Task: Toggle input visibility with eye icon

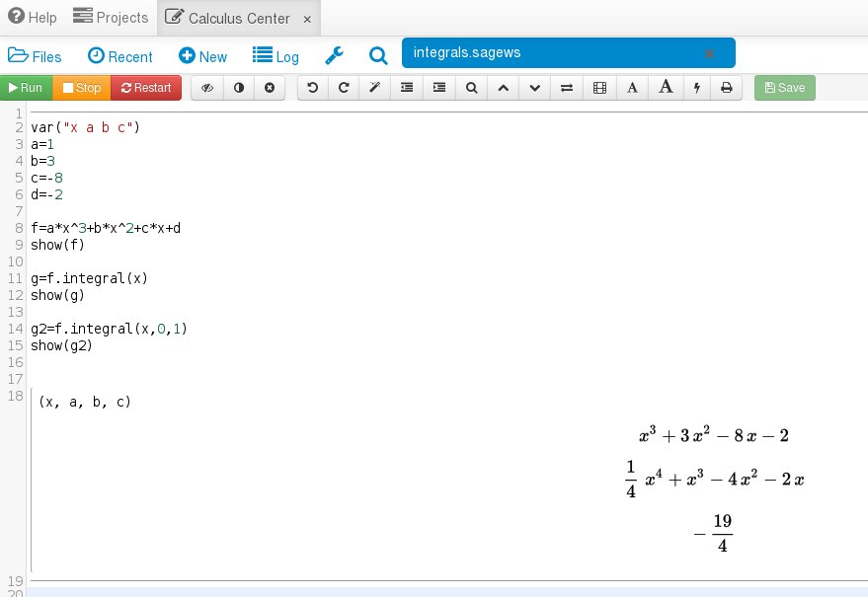Action: [x=207, y=88]
